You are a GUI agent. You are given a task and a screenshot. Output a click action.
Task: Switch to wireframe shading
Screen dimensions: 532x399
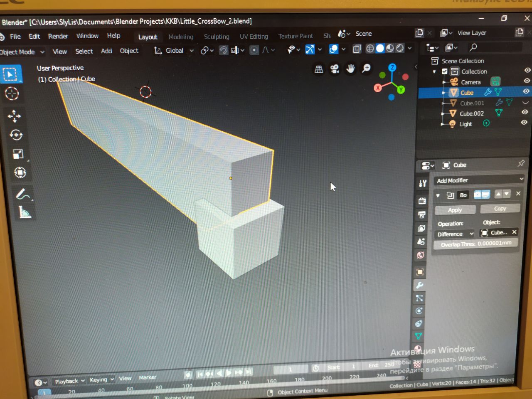click(x=370, y=49)
